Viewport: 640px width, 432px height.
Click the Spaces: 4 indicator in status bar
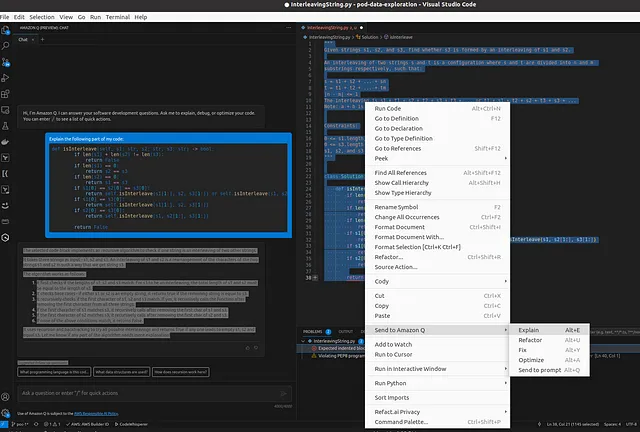click(x=612, y=424)
